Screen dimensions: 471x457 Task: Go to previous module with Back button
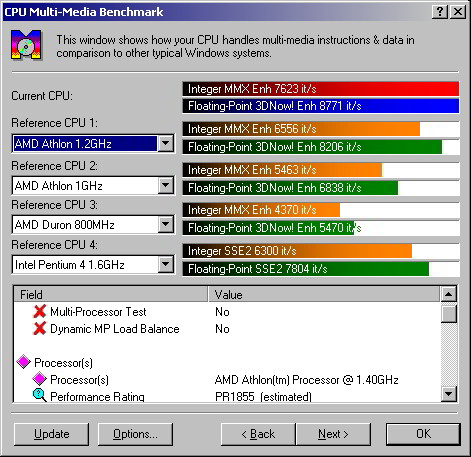click(258, 434)
